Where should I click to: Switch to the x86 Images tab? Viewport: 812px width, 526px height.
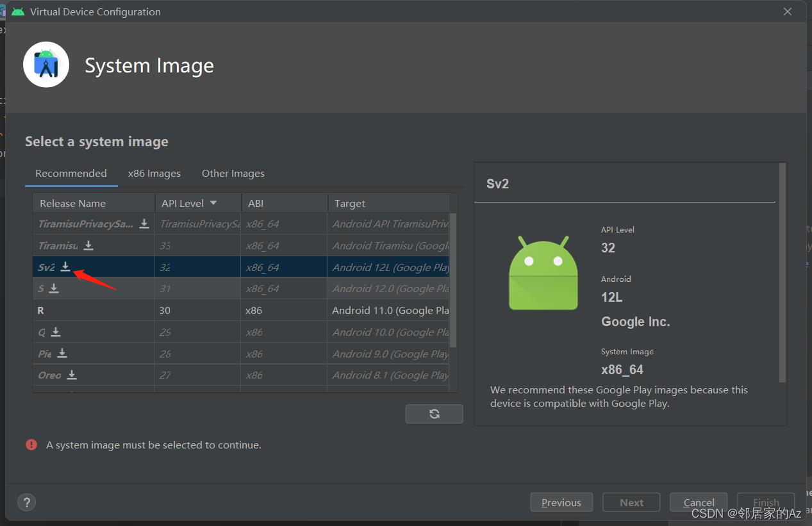tap(154, 174)
